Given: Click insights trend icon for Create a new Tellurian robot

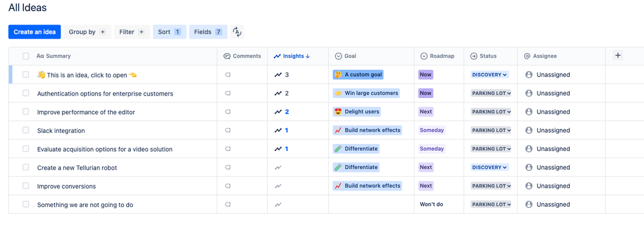Looking at the screenshot, I should (x=278, y=168).
